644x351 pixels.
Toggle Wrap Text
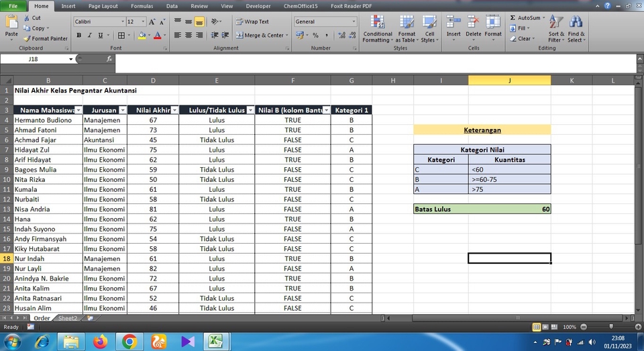tap(252, 21)
